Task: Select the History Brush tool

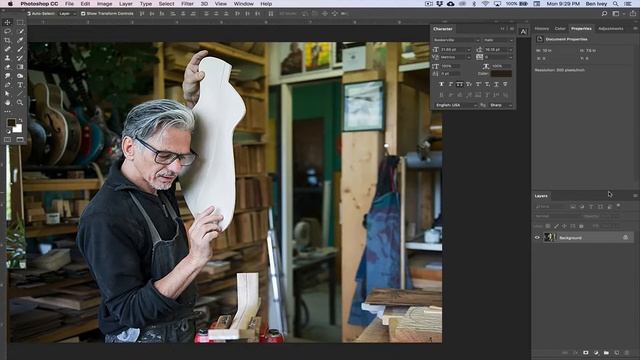Action: pyautogui.click(x=20, y=58)
